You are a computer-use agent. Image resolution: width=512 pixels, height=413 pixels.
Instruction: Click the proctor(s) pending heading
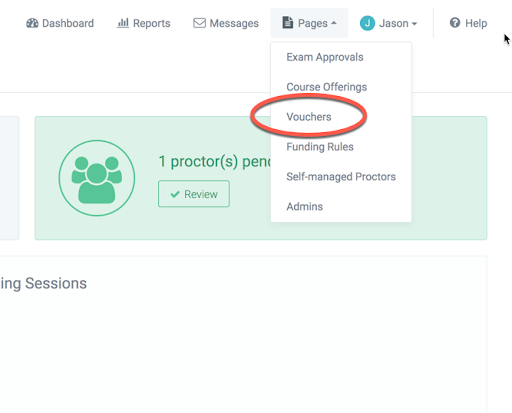click(x=215, y=162)
